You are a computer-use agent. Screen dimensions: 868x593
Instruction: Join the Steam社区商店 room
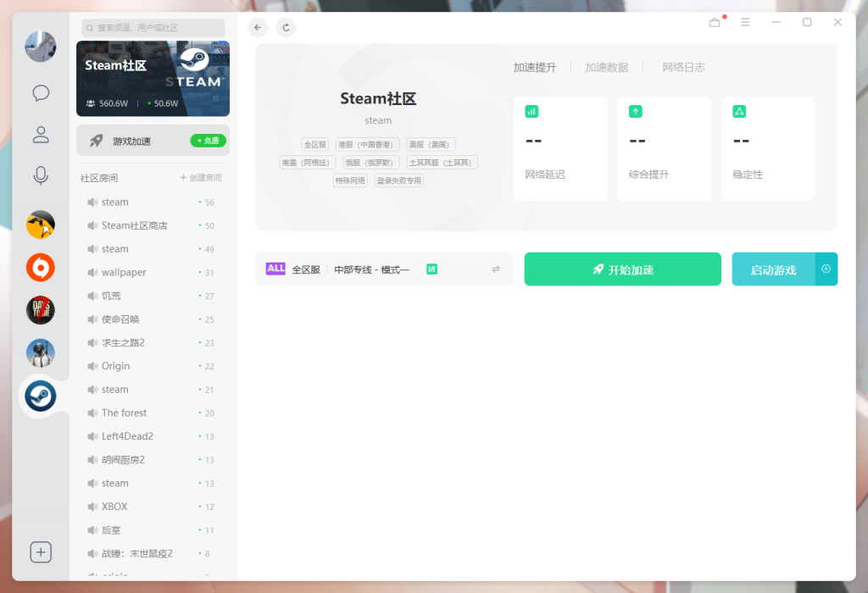[x=153, y=225]
